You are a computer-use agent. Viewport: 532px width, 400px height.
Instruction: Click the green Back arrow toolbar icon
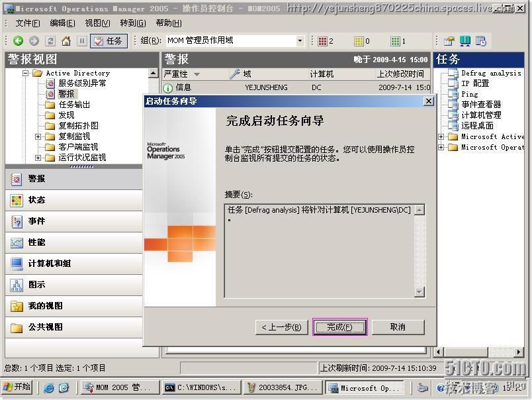[x=19, y=41]
